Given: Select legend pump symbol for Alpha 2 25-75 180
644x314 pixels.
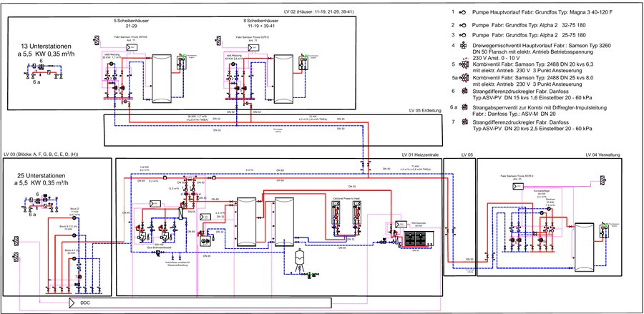Looking at the screenshot, I should point(463,35).
